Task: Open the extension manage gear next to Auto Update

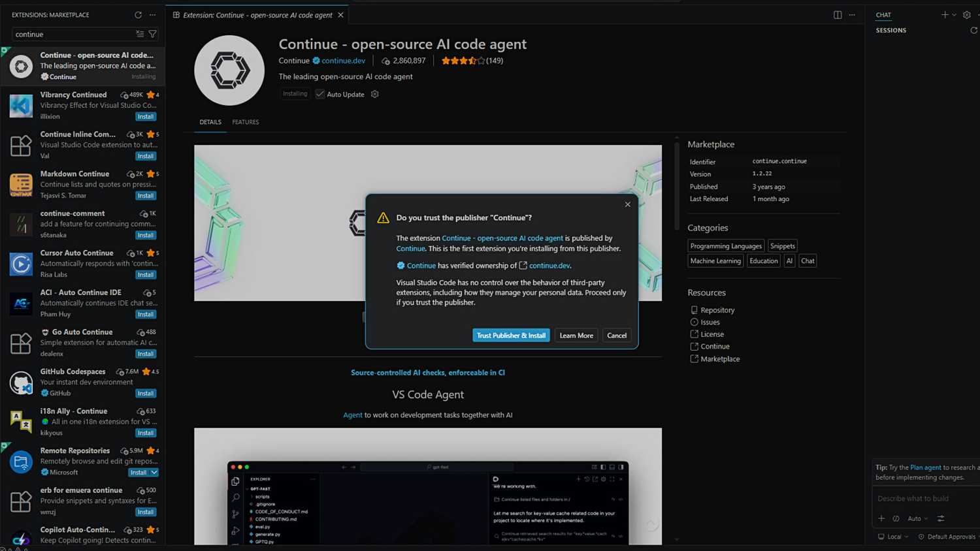Action: (x=375, y=94)
